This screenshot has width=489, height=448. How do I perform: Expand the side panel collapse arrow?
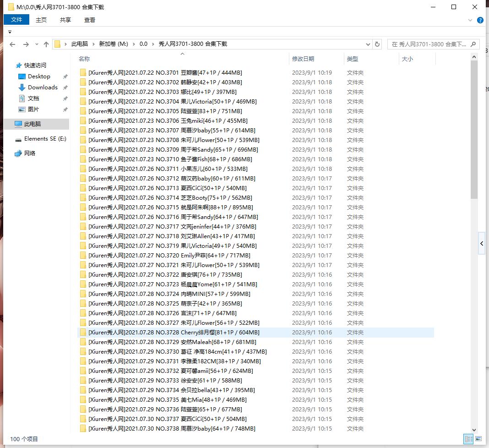coord(482,243)
